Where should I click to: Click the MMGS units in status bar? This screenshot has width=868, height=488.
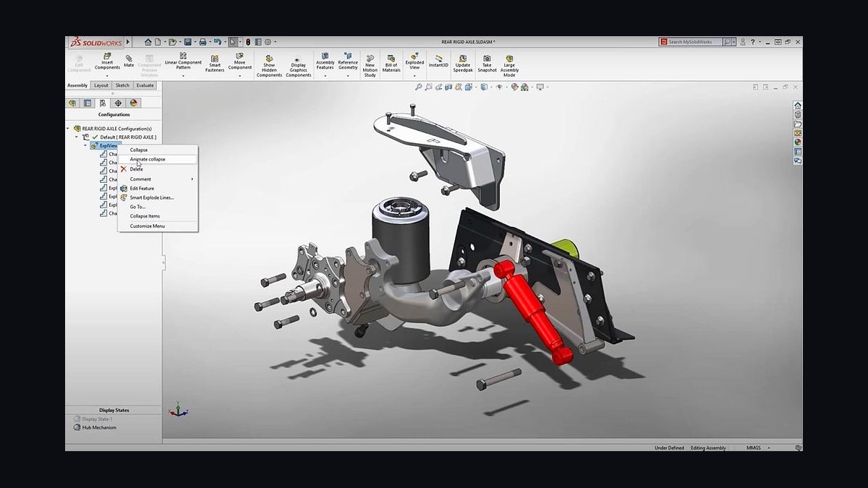(754, 448)
